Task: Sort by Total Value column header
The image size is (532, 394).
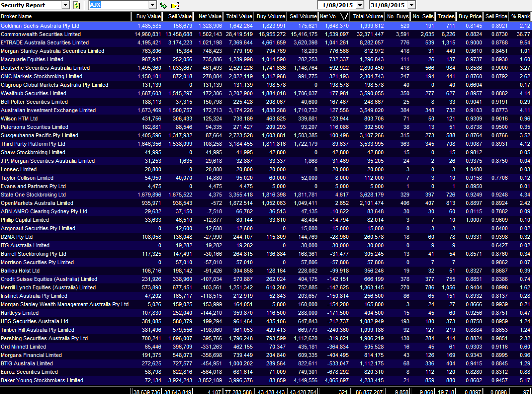Action: [x=238, y=16]
